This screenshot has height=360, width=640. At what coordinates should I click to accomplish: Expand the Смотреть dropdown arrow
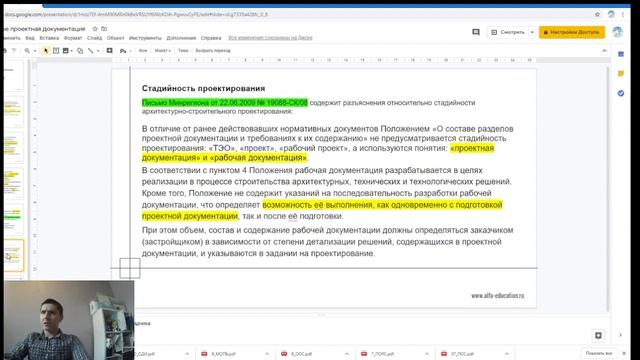click(x=532, y=32)
